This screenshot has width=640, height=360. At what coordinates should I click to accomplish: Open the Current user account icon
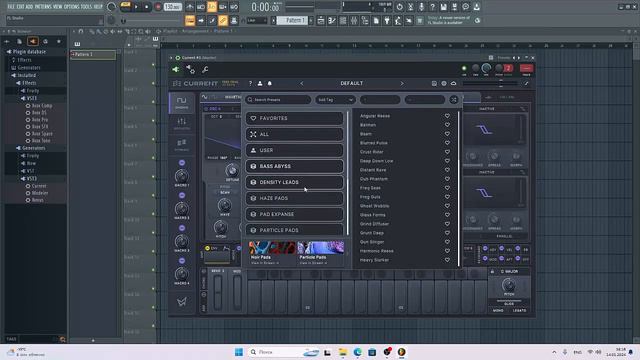pos(260,83)
